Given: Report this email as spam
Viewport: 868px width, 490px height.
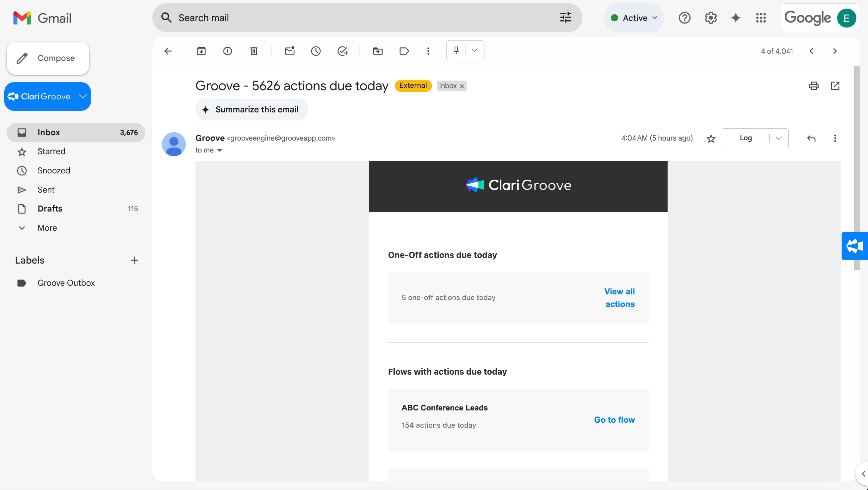Looking at the screenshot, I should click(227, 51).
